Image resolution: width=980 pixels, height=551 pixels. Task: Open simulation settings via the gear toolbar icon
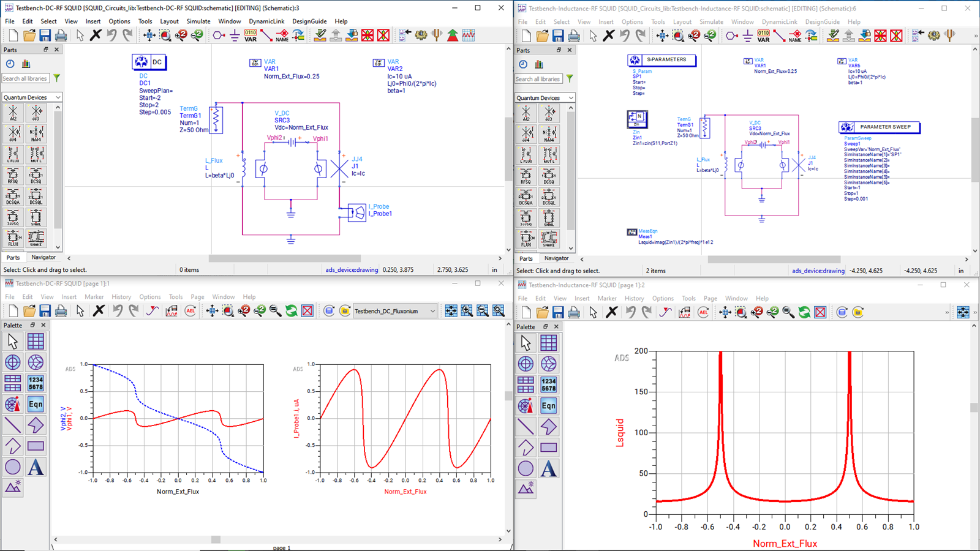pos(421,35)
